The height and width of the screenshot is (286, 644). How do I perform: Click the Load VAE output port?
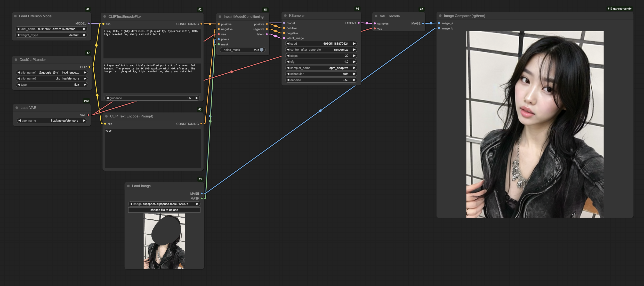tap(88, 115)
